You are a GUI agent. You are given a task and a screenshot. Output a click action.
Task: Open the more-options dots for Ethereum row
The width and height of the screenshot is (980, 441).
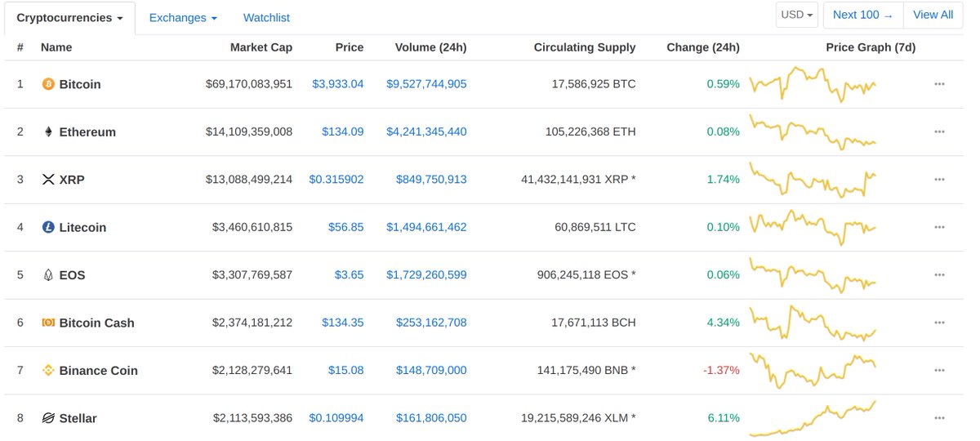point(939,132)
